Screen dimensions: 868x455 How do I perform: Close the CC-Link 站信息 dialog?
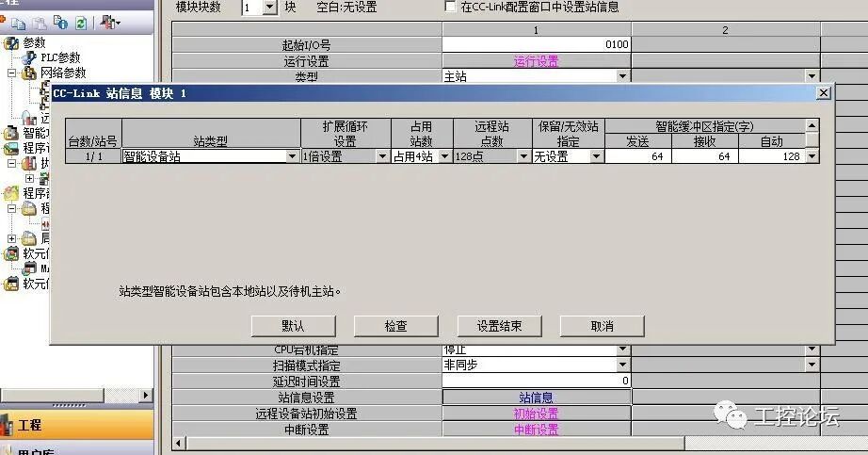click(824, 93)
